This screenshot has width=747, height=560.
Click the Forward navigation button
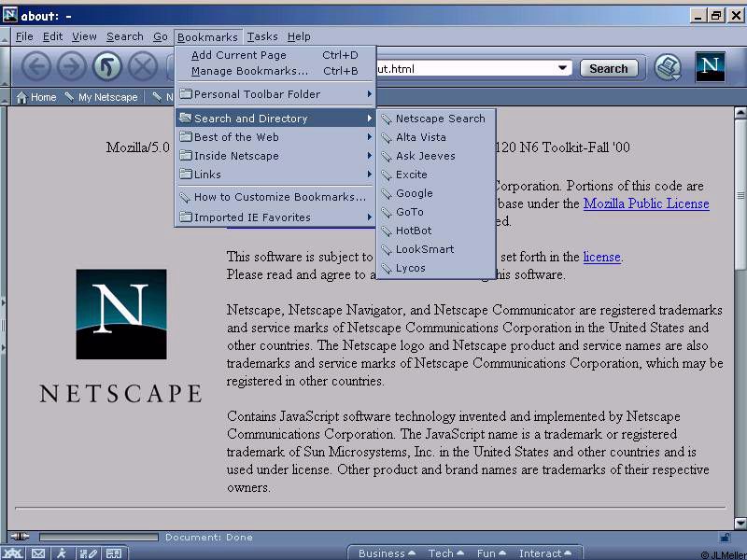72,66
